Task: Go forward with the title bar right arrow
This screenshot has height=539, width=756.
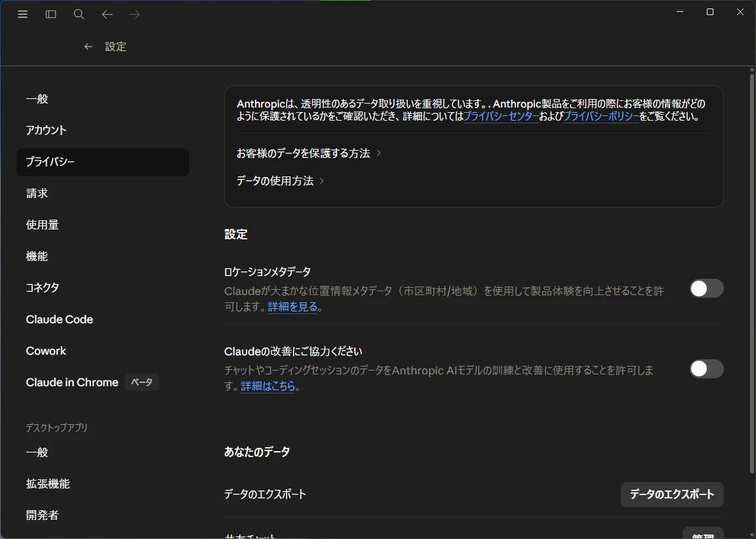Action: (134, 14)
